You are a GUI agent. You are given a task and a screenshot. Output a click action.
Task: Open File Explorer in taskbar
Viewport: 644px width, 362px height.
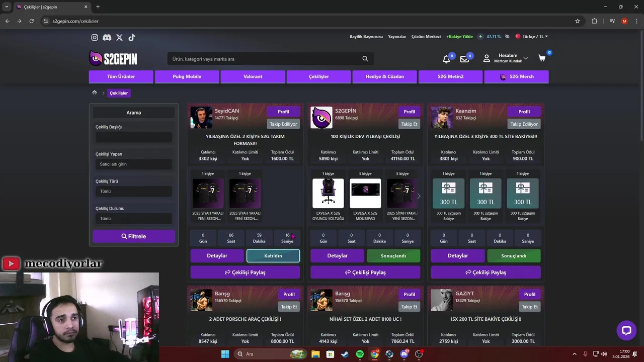[x=315, y=354]
